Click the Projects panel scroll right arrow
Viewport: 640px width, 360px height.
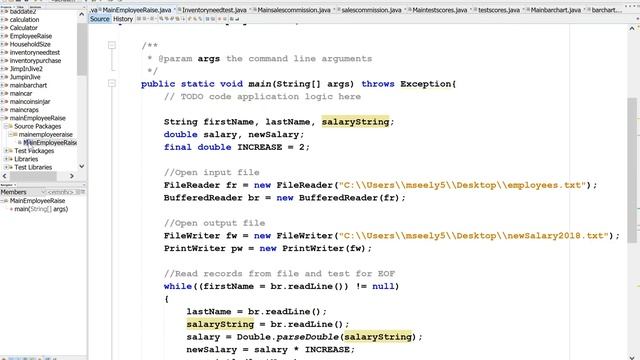[72, 176]
